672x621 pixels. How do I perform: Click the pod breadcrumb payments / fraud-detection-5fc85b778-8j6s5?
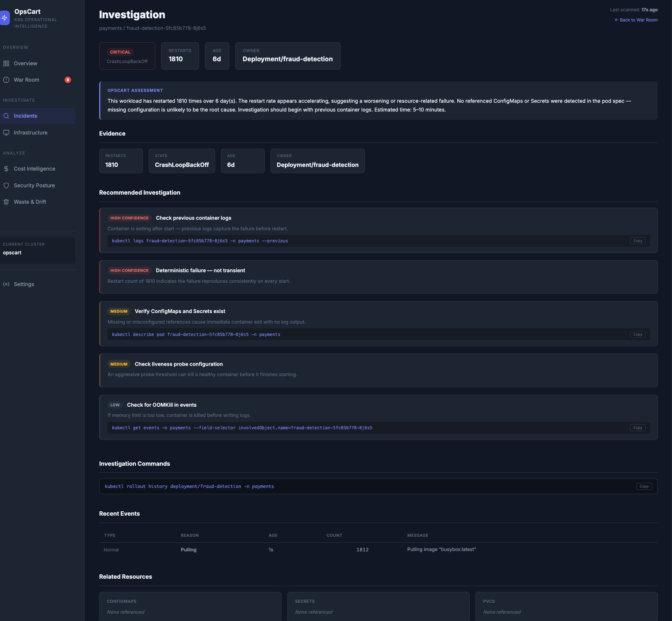[x=152, y=28]
